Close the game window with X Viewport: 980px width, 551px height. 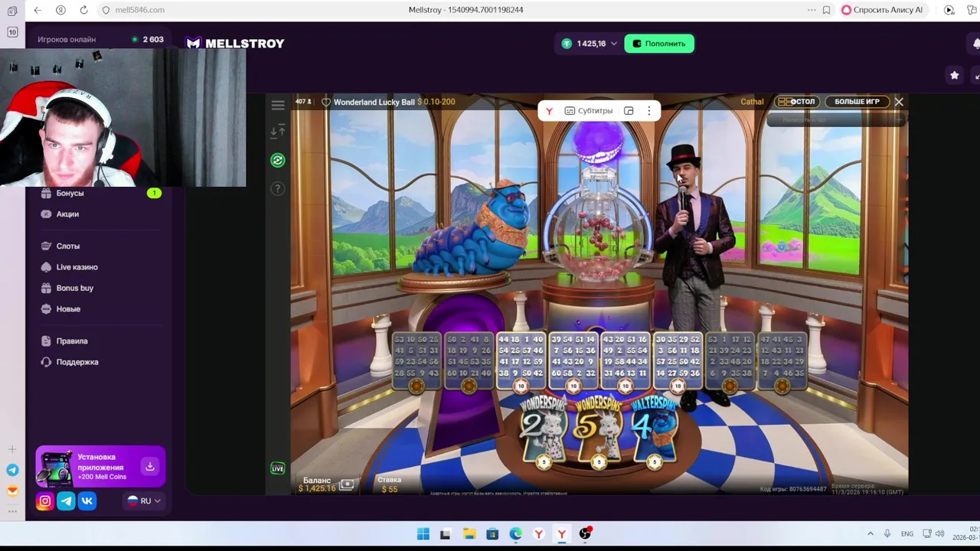coord(899,102)
